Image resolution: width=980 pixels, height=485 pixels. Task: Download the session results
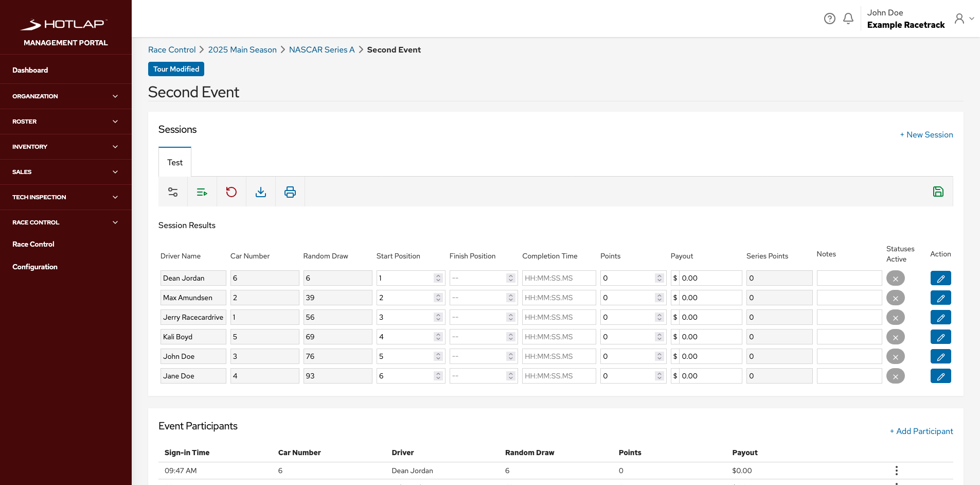click(x=261, y=192)
